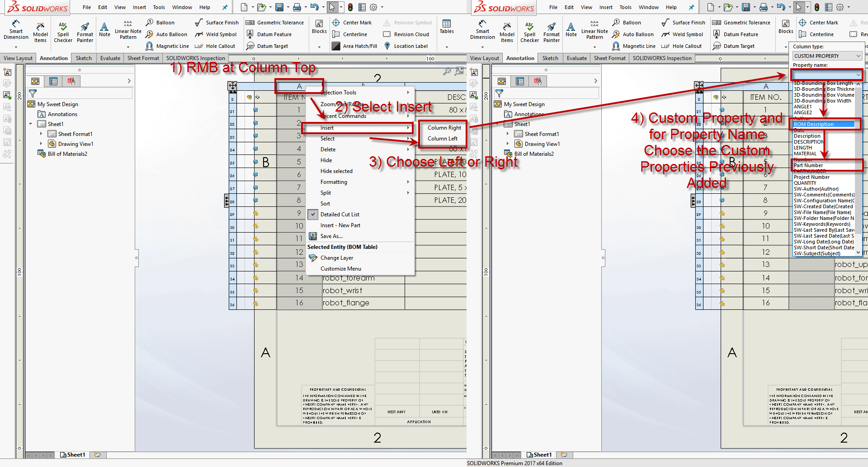The height and width of the screenshot is (467, 868).
Task: Select Project Number in property list
Action: click(824, 177)
